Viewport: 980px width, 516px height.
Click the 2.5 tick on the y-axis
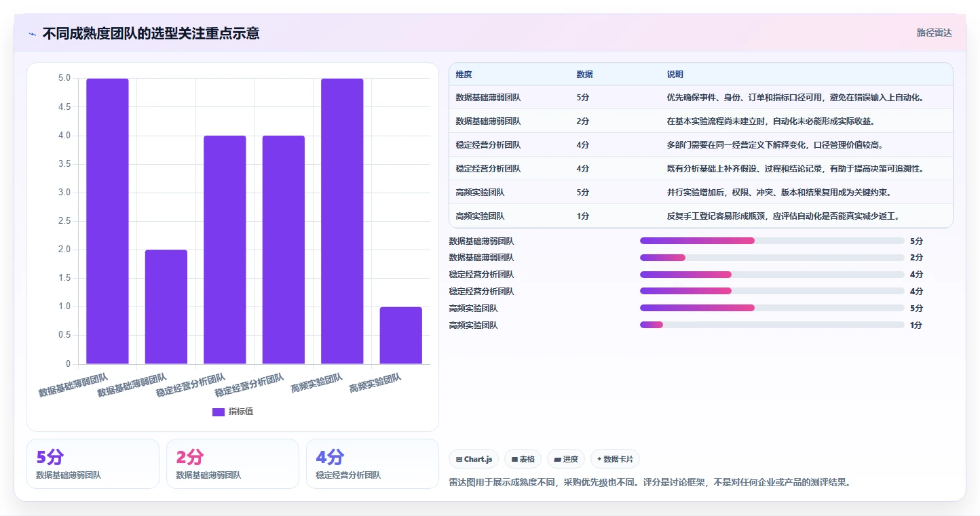click(64, 221)
